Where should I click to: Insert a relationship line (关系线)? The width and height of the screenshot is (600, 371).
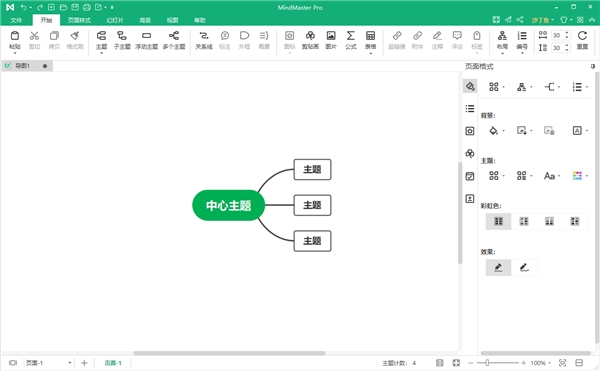click(204, 40)
